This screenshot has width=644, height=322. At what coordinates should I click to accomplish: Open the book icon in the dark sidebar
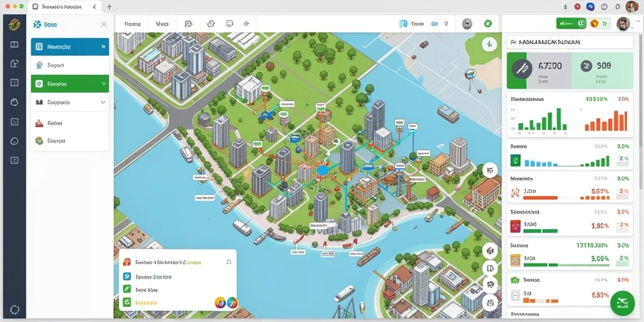[x=14, y=45]
